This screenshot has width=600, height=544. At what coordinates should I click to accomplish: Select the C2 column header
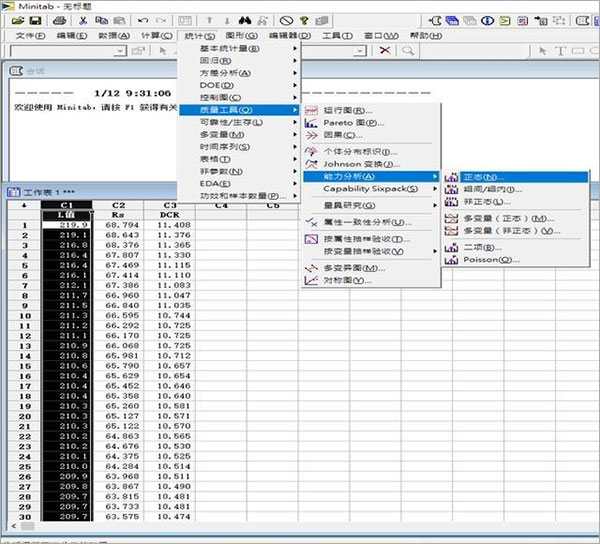pos(117,205)
